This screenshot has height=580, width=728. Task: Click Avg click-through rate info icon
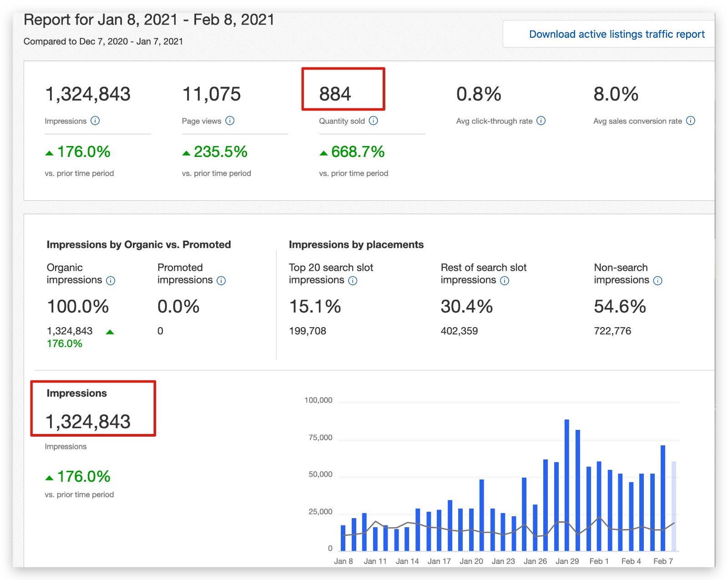click(x=541, y=121)
